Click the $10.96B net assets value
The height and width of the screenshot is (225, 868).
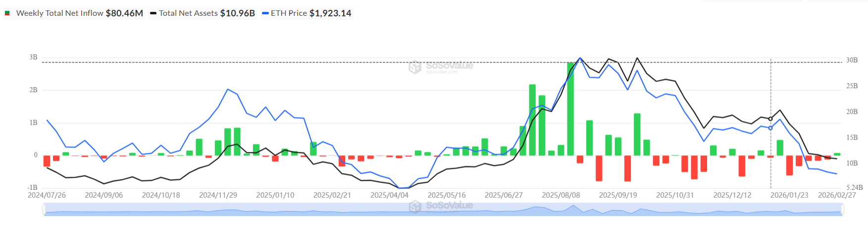coord(237,13)
